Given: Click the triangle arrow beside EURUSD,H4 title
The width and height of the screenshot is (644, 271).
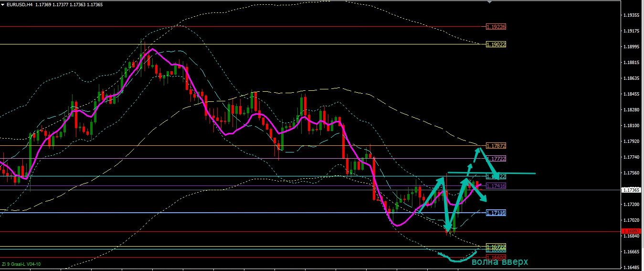Looking at the screenshot, I should (3, 4).
